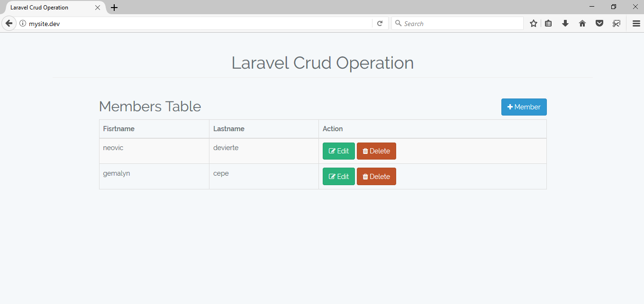Open the screenshot scissors icon

616,23
